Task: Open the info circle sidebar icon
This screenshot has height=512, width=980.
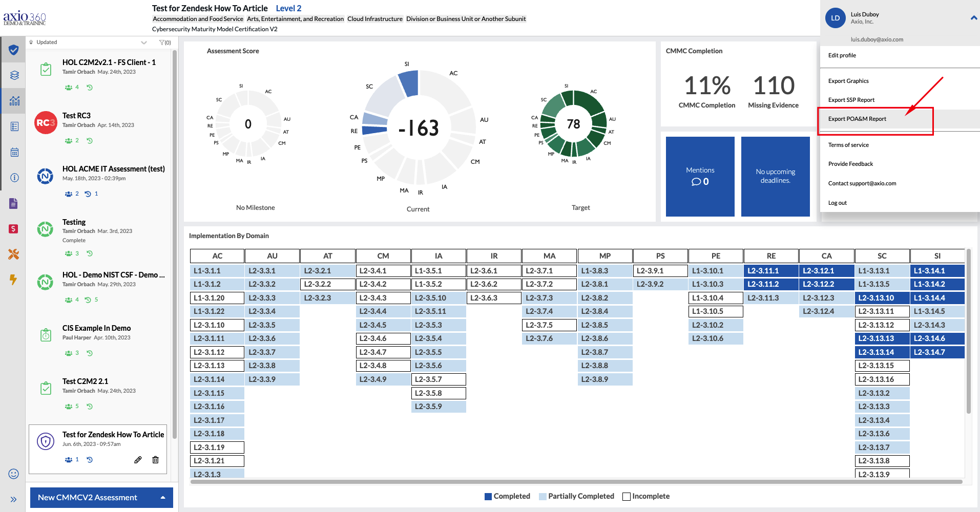Action: 14,178
